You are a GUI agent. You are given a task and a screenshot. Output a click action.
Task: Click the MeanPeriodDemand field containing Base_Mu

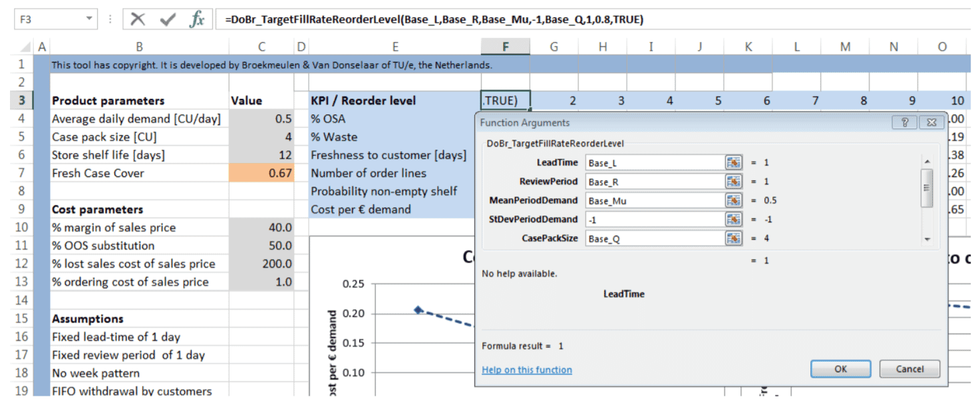[655, 200]
